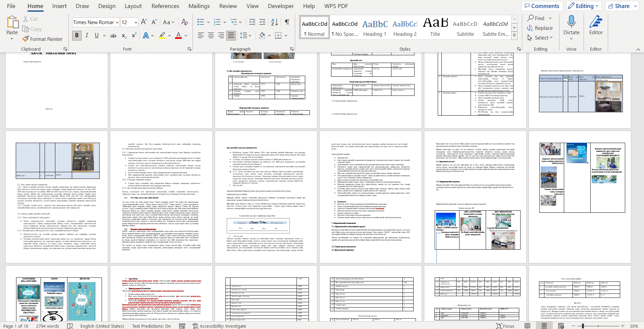This screenshot has width=644, height=329.
Task: Click the Find search icon
Action: [530, 18]
